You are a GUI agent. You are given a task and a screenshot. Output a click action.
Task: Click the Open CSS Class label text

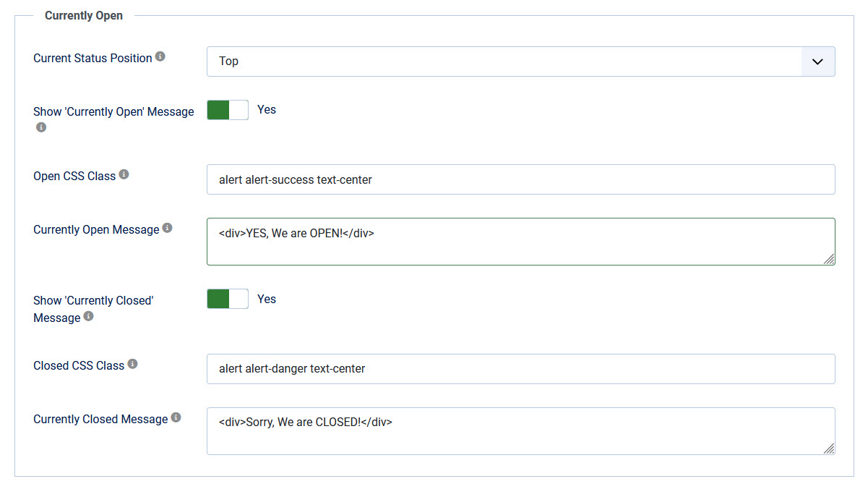(74, 176)
